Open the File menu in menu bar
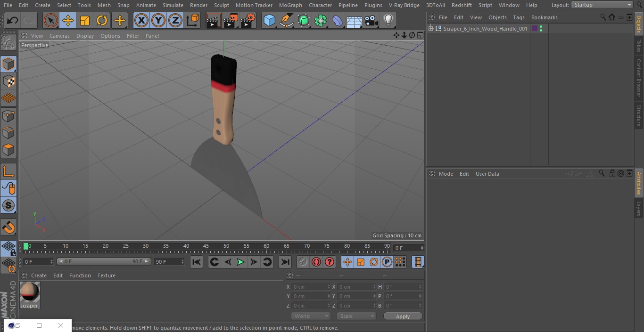Viewport: 644px width, 332px height. 8,5
